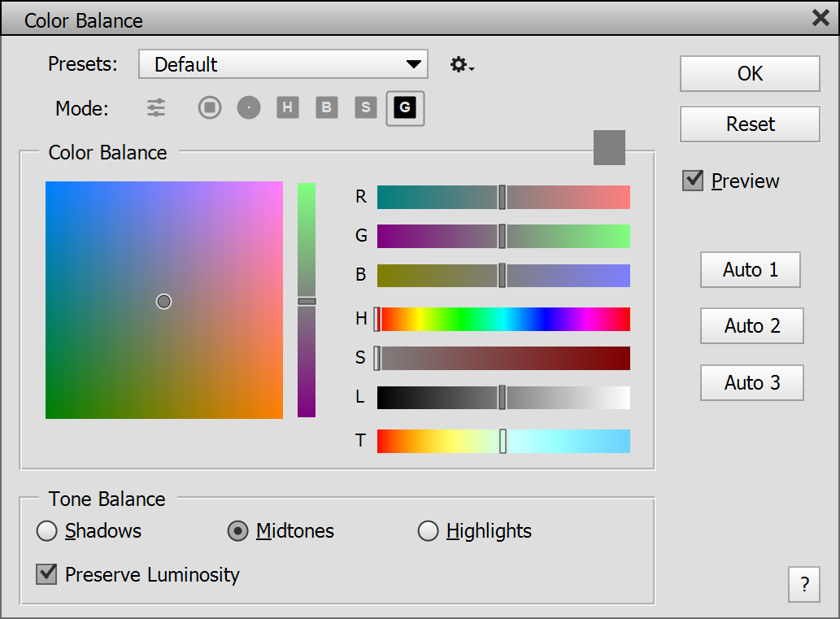Toggle the Preview checkbox
Viewport: 840px width, 619px height.
693,181
